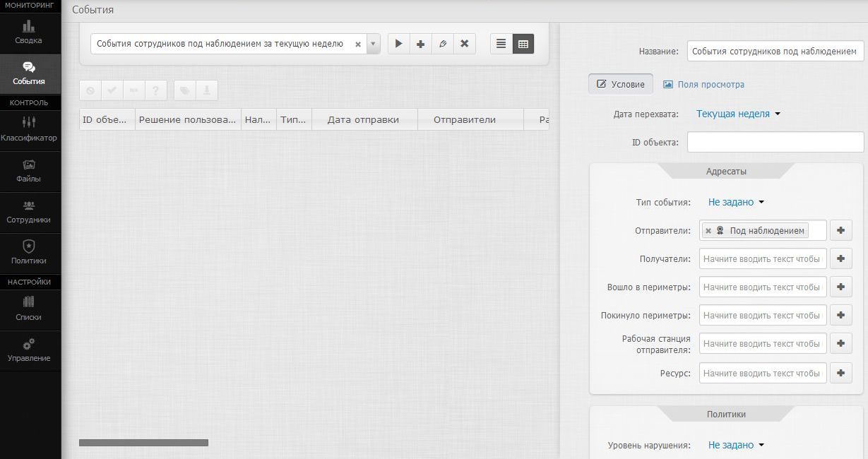Run the selected query with play button

tap(398, 44)
